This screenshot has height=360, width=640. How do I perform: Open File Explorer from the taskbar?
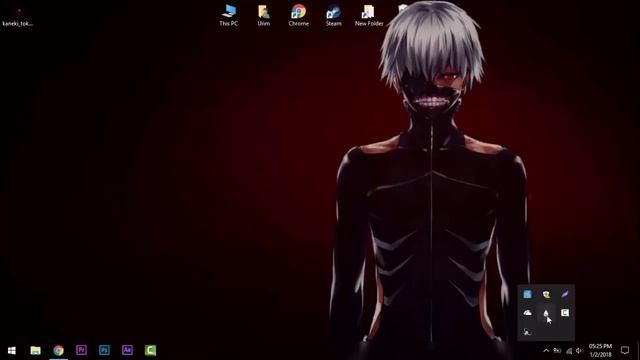point(36,350)
